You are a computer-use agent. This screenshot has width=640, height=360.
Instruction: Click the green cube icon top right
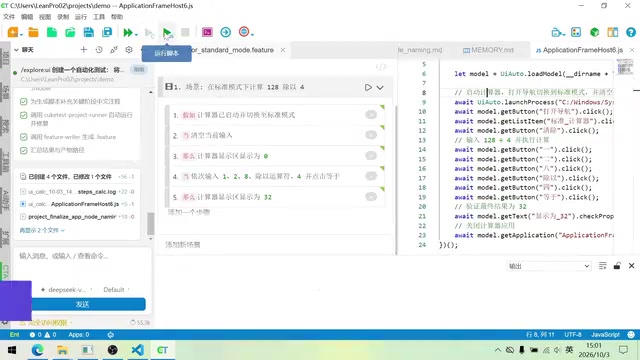[595, 32]
